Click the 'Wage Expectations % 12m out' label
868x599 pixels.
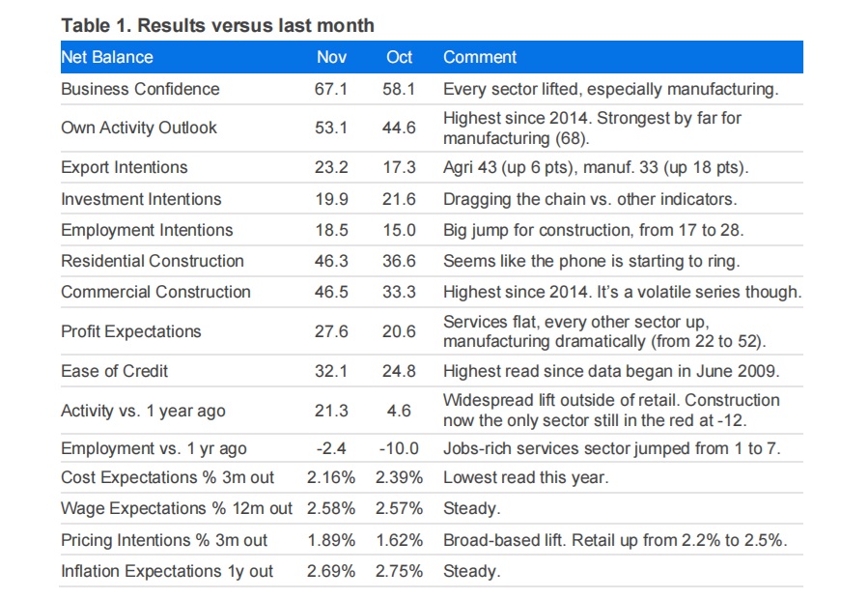(177, 508)
